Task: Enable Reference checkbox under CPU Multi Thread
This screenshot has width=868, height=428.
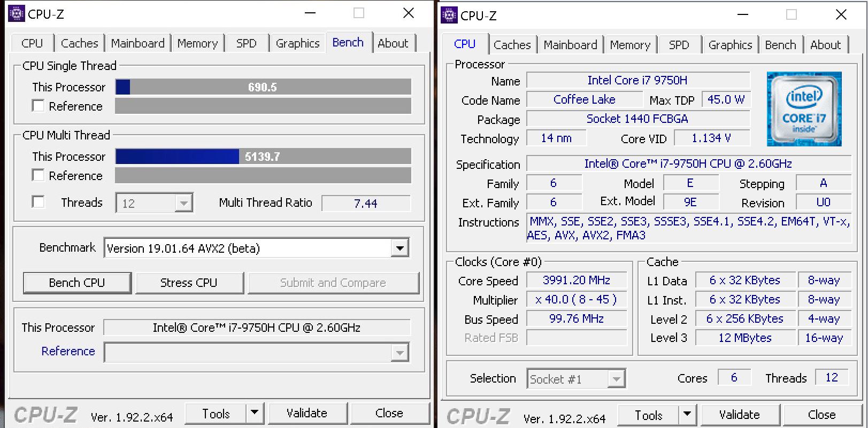Action: [38, 175]
